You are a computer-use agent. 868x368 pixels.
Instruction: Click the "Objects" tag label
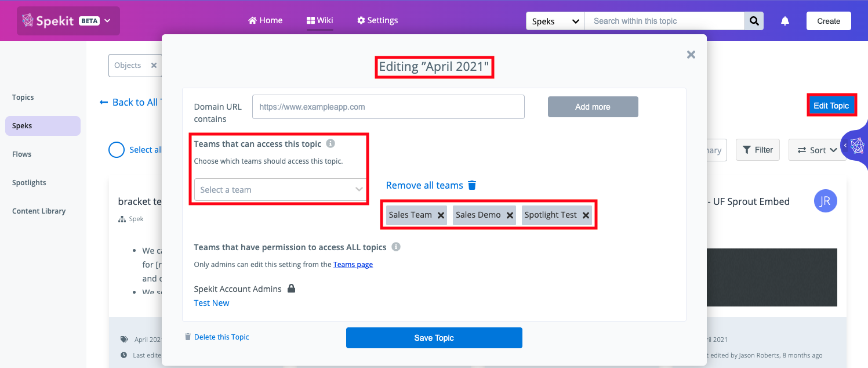coord(128,66)
